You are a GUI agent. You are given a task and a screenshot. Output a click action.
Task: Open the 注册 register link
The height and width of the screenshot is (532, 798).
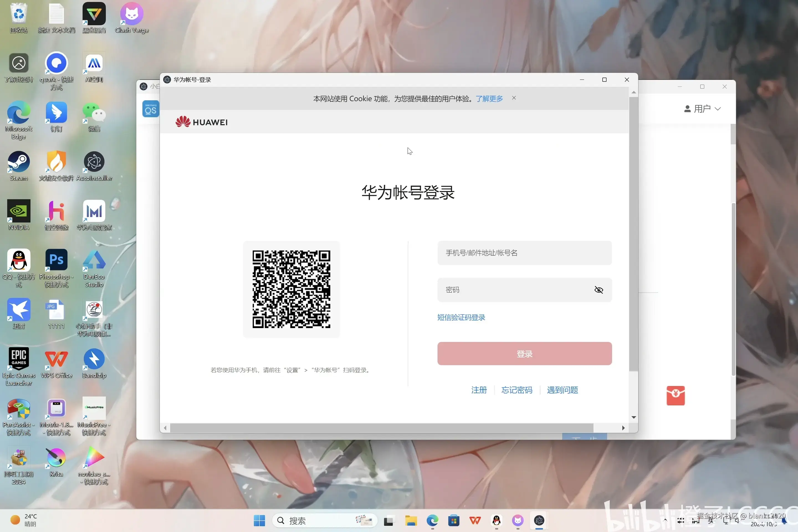[479, 390]
